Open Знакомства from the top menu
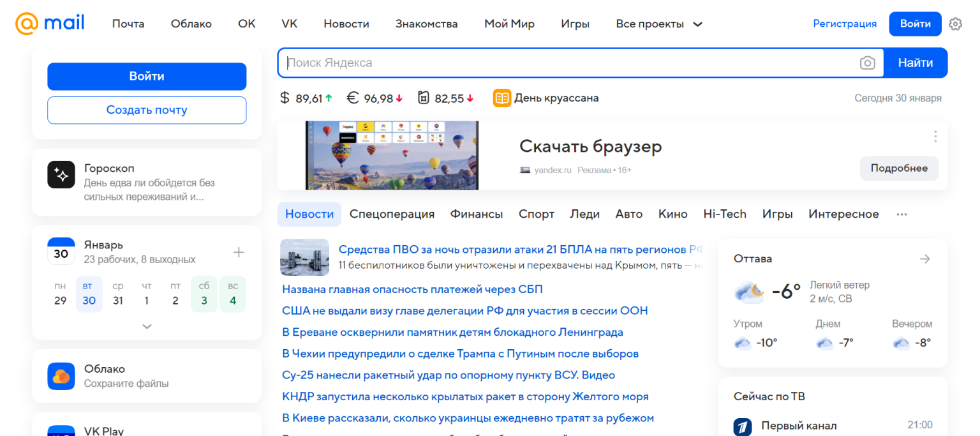Viewport: 980px width, 436px height. (426, 24)
